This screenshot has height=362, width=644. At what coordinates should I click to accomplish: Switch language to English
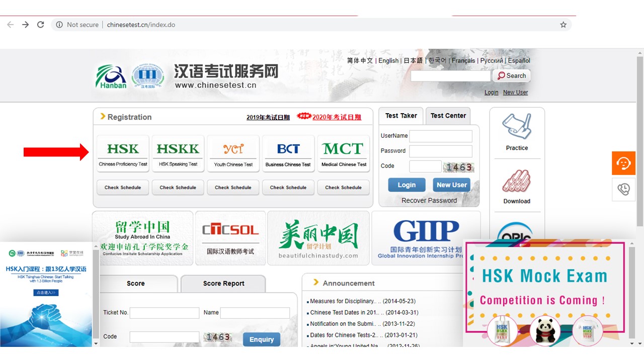pyautogui.click(x=388, y=60)
